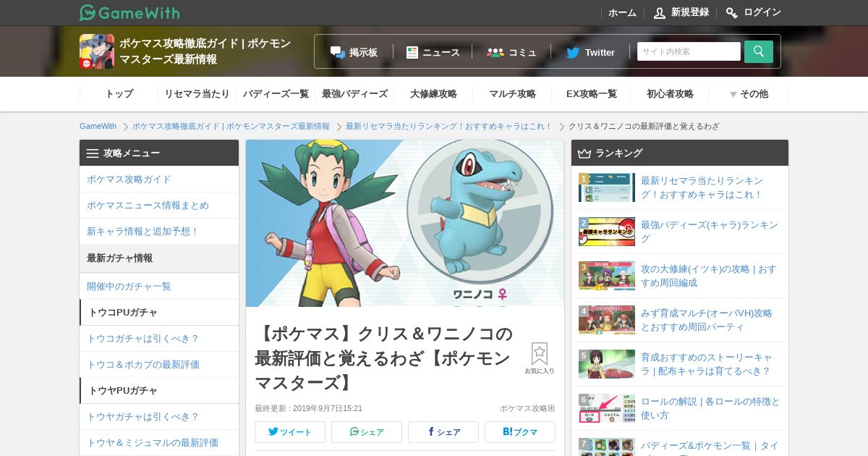Open 新キャラ情報と追加予想！ sidebar link
868x456 pixels.
(159, 232)
